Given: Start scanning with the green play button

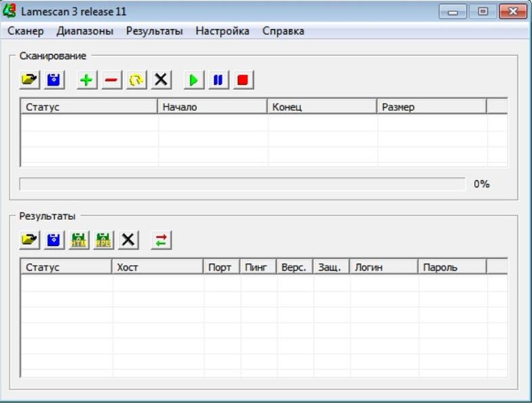Looking at the screenshot, I should tap(193, 80).
